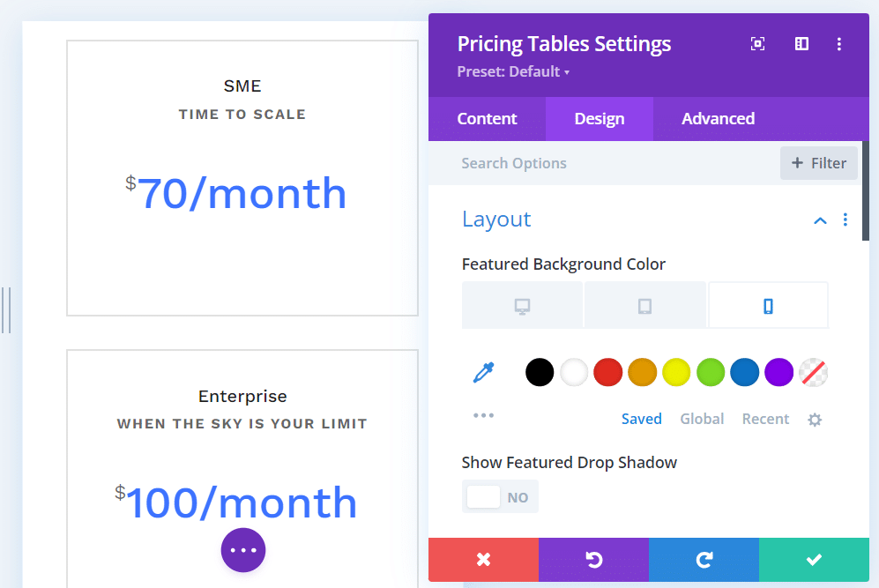Redo the last undone change

tap(703, 559)
